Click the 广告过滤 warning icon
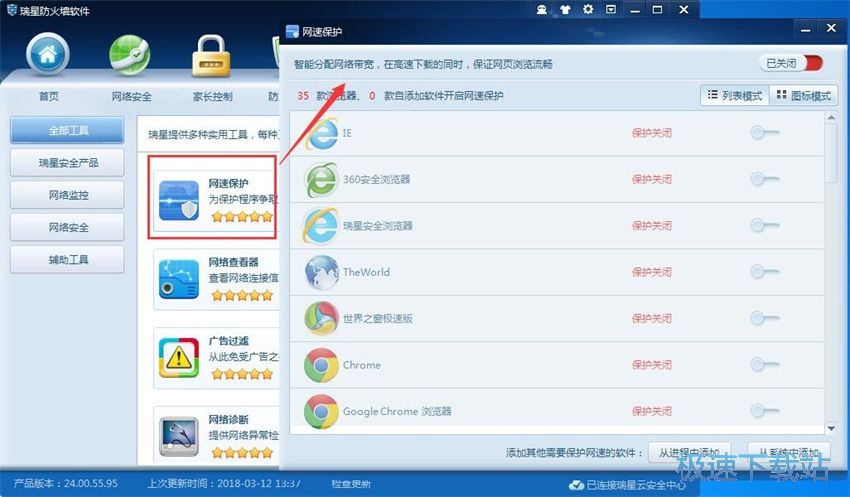Image resolution: width=850 pixels, height=497 pixels. [x=179, y=358]
